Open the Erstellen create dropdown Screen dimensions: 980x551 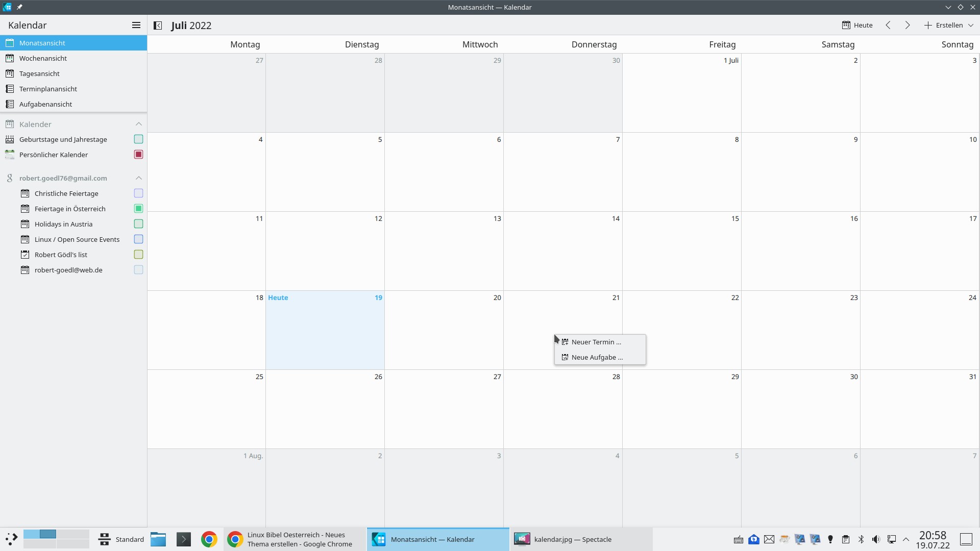tap(949, 25)
